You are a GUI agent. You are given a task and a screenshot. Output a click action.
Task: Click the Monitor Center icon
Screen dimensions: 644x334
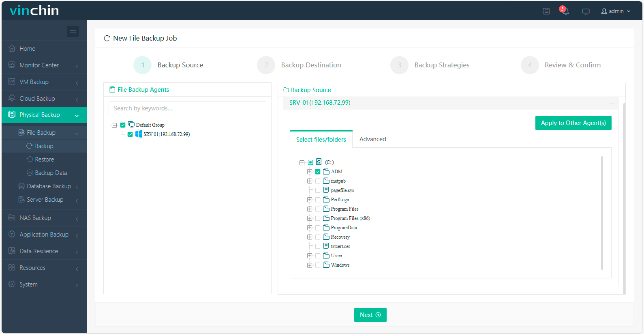click(12, 65)
